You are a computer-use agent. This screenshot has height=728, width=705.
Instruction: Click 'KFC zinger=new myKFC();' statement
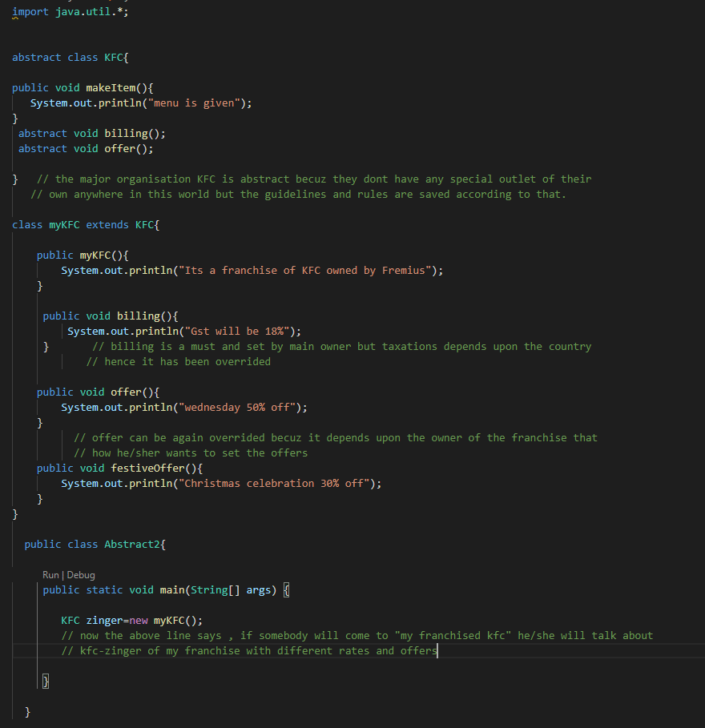point(132,621)
